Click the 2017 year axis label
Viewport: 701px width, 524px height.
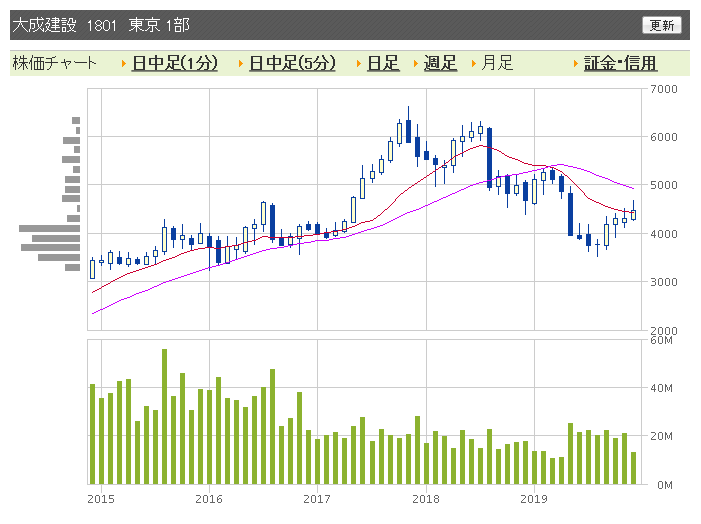click(x=317, y=499)
